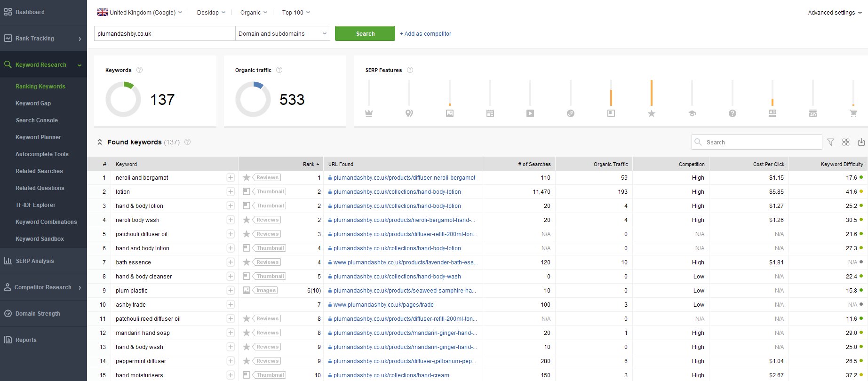The height and width of the screenshot is (381, 868).
Task: Add 'bath essence' keyword with plus icon
Action: tap(231, 262)
